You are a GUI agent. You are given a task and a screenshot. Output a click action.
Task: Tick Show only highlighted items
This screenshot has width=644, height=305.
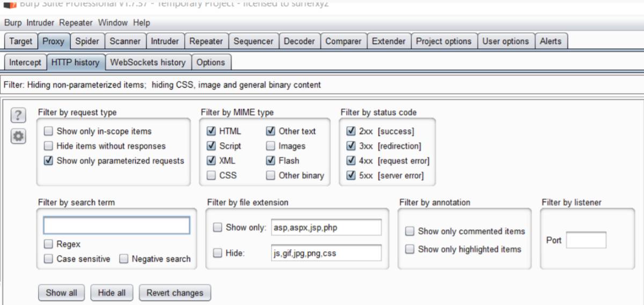[410, 249]
